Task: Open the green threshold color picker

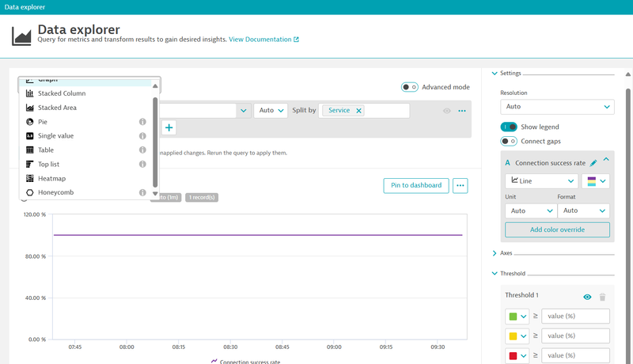Action: click(x=518, y=317)
